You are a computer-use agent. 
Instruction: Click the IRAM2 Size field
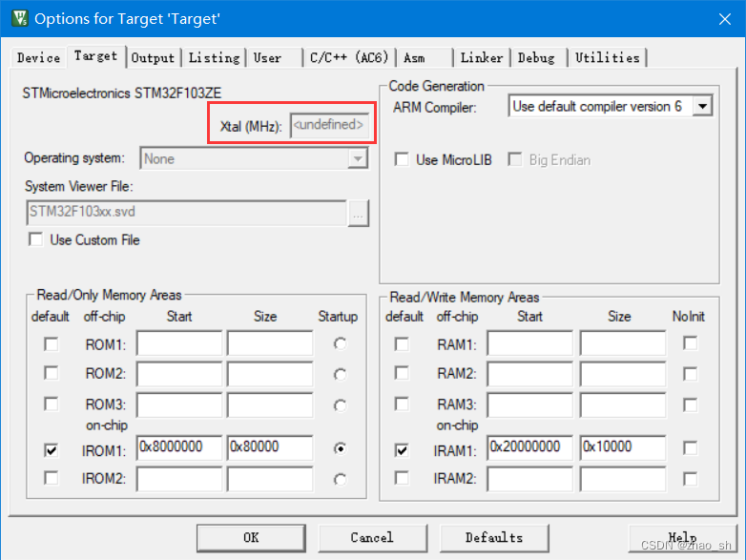[x=623, y=479]
